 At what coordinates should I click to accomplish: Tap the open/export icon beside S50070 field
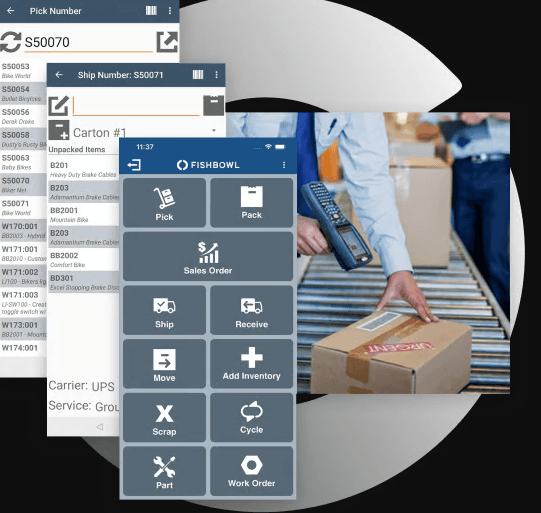pyautogui.click(x=167, y=42)
